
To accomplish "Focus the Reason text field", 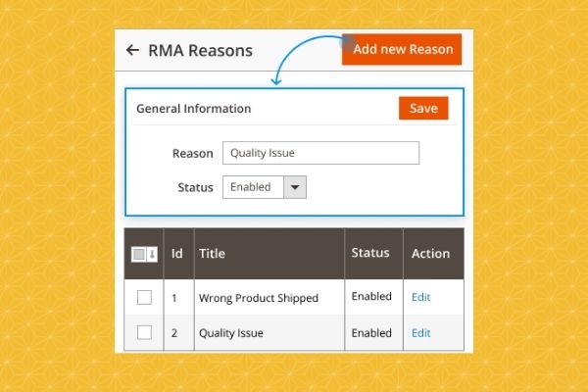I will click(x=320, y=153).
